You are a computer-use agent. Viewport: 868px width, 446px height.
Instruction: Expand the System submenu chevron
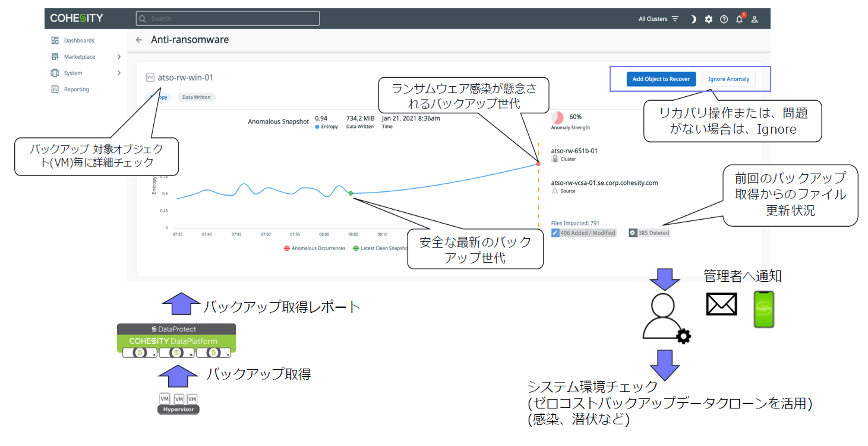[x=119, y=73]
